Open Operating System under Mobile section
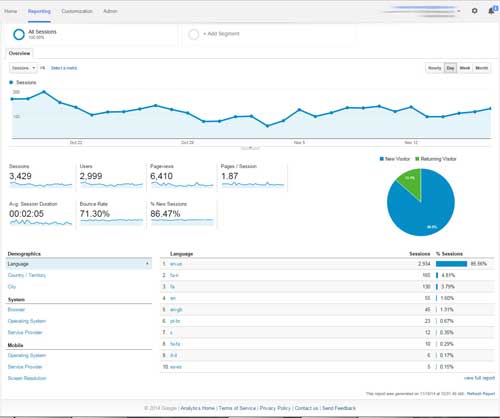500x418 pixels. click(x=27, y=355)
